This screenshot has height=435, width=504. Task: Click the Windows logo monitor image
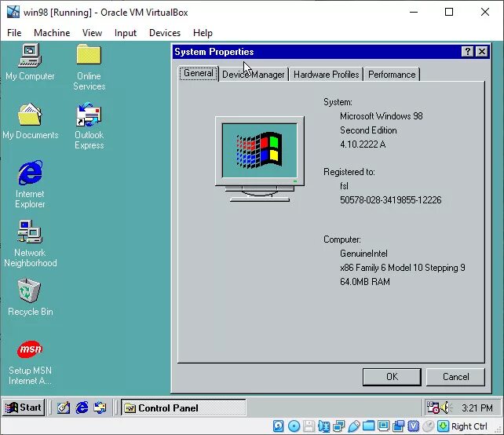tap(260, 159)
